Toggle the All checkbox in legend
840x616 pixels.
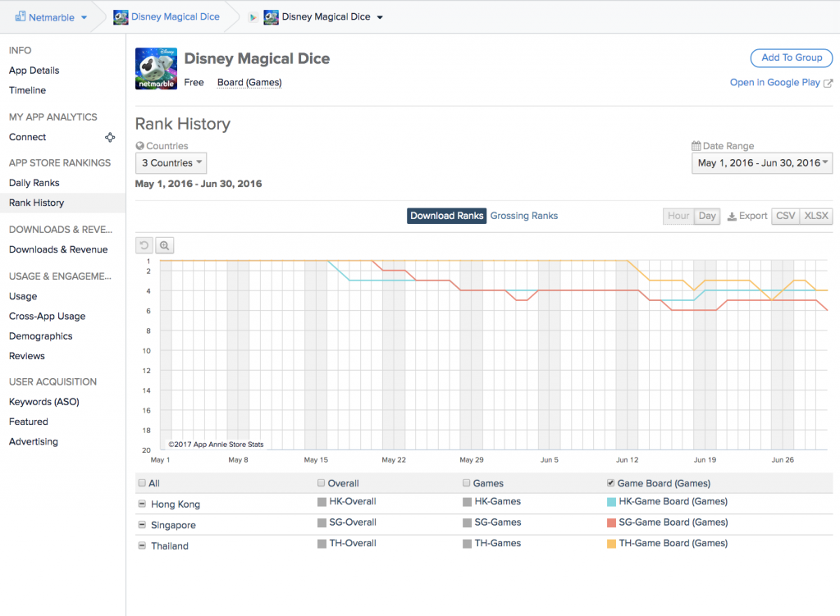click(142, 482)
